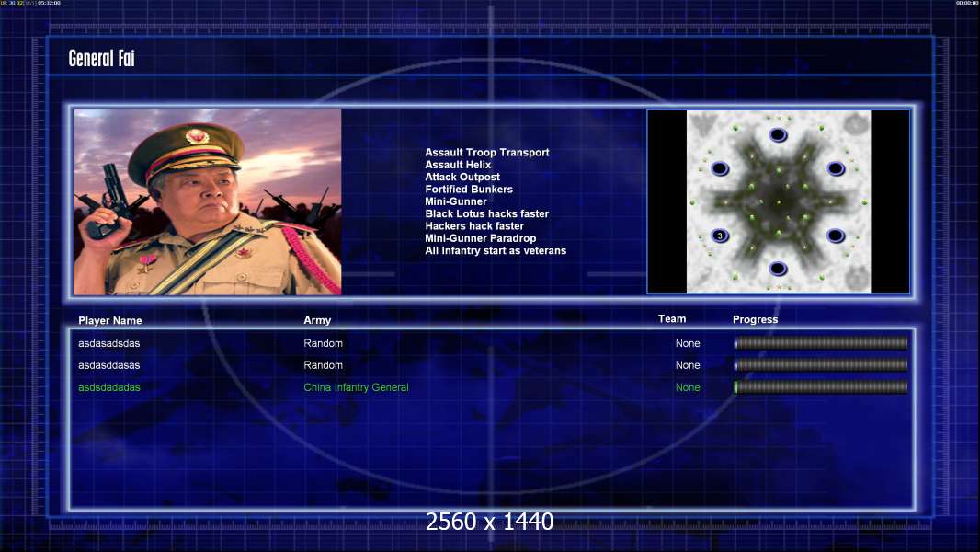Click the None team value for asdasddasas
The image size is (980, 552).
click(x=688, y=365)
